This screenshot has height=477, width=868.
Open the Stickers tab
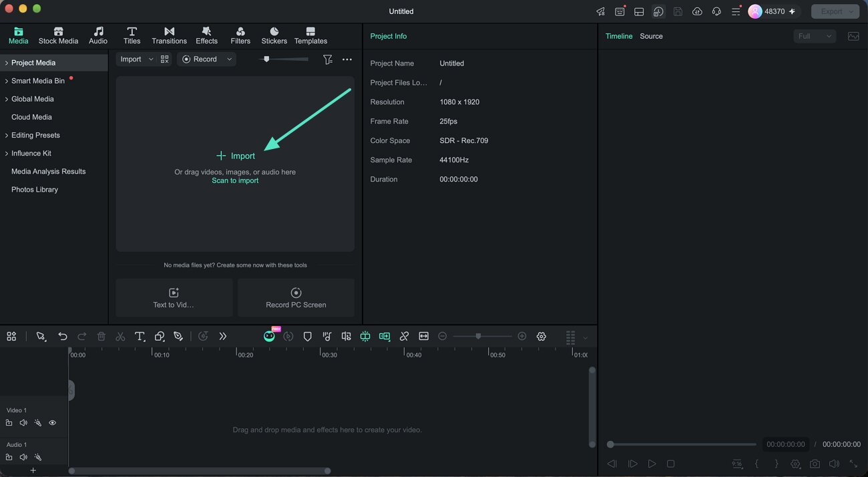(274, 36)
